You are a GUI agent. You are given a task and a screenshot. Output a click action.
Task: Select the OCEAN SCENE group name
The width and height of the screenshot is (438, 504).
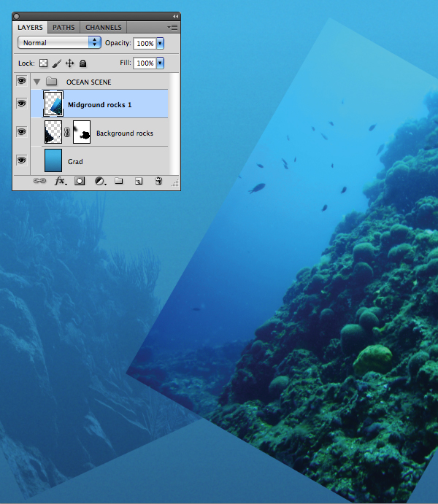[x=89, y=82]
